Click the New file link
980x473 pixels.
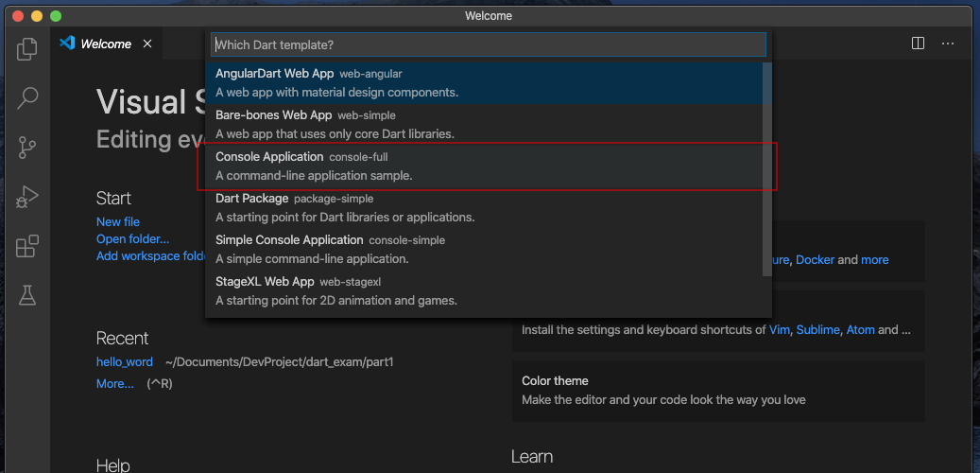(x=118, y=222)
